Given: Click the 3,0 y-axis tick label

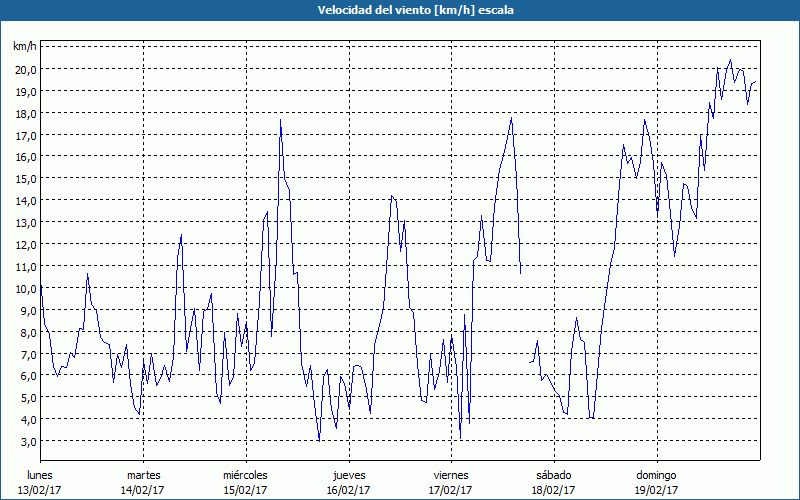Looking at the screenshot, I should (x=26, y=441).
